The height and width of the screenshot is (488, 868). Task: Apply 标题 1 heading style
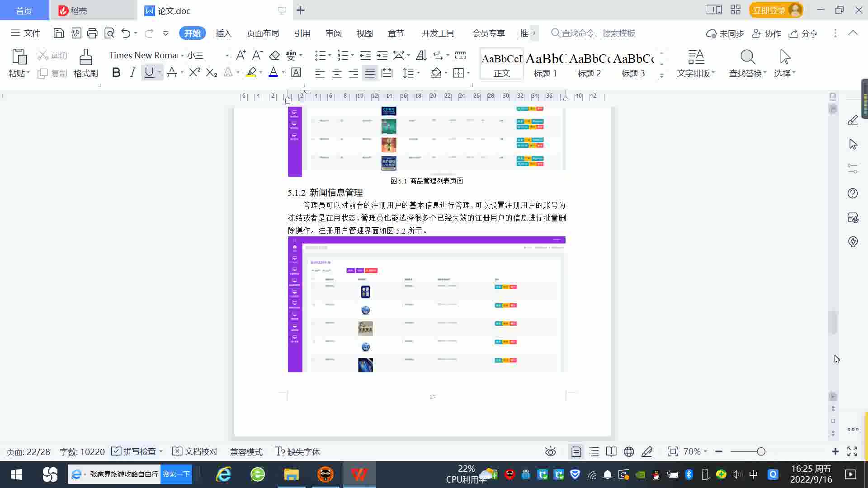tap(545, 64)
